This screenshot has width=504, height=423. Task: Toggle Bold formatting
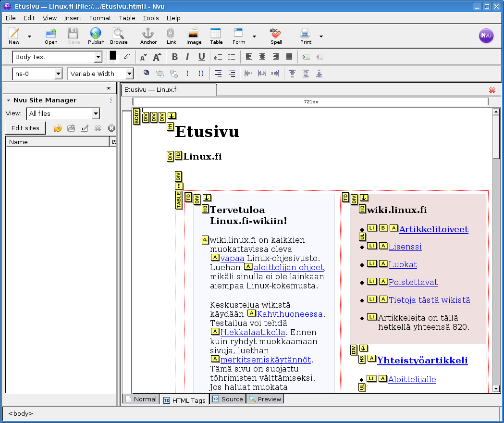175,57
